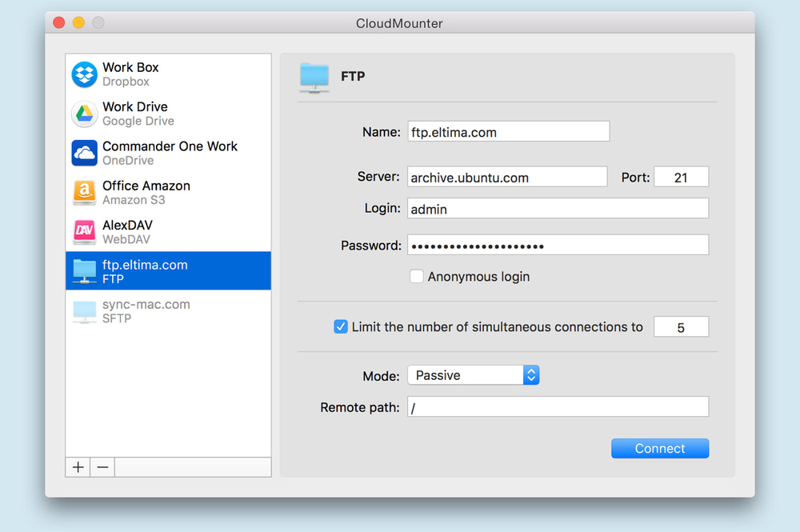The image size is (800, 532).
Task: Select Work Drive connection text
Action: click(135, 106)
